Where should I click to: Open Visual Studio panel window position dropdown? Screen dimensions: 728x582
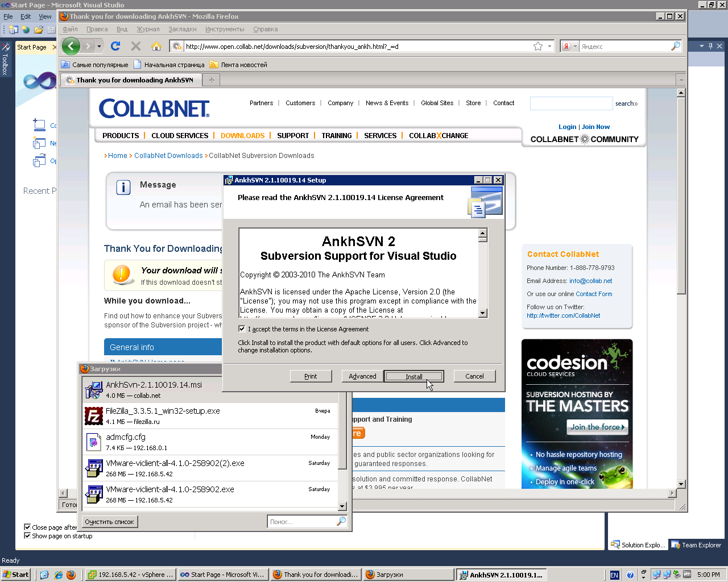[702, 46]
